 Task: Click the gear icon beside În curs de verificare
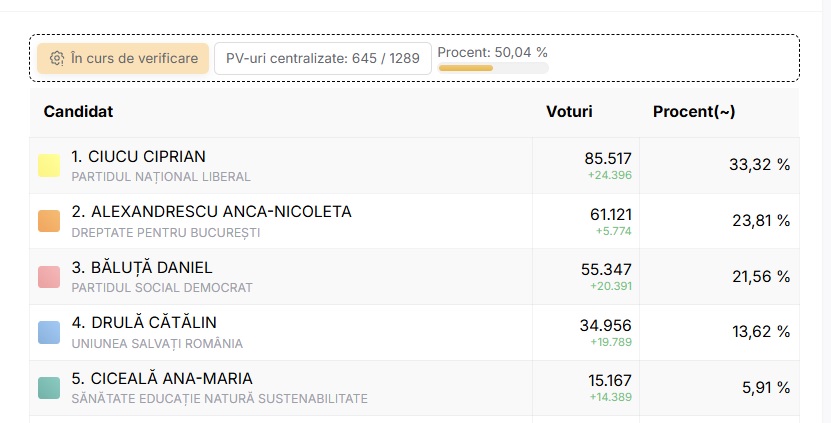tap(57, 58)
